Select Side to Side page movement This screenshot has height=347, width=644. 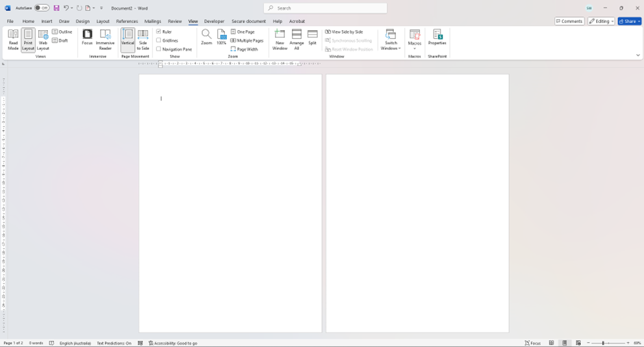point(143,40)
